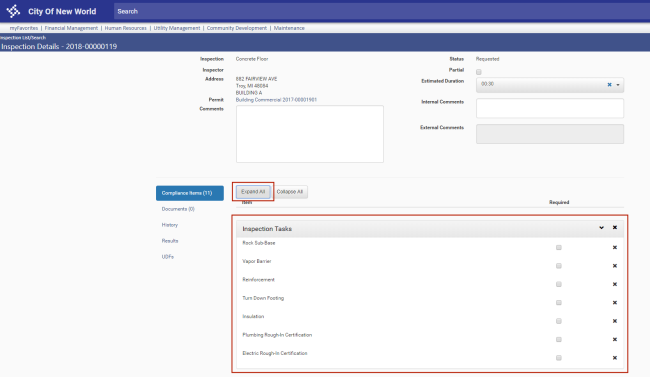Go to the Inspection List/Search breadcrumb
Image resolution: width=650 pixels, height=377 pixels.
[x=23, y=37]
